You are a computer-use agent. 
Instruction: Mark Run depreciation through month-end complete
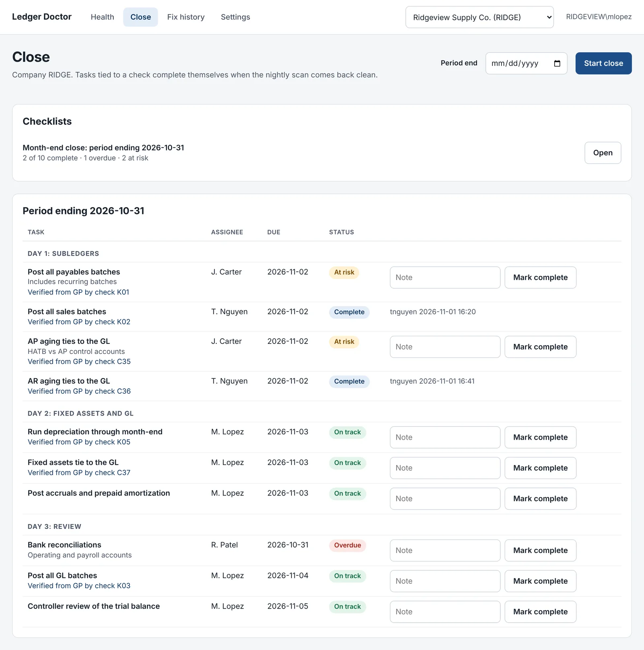click(540, 437)
